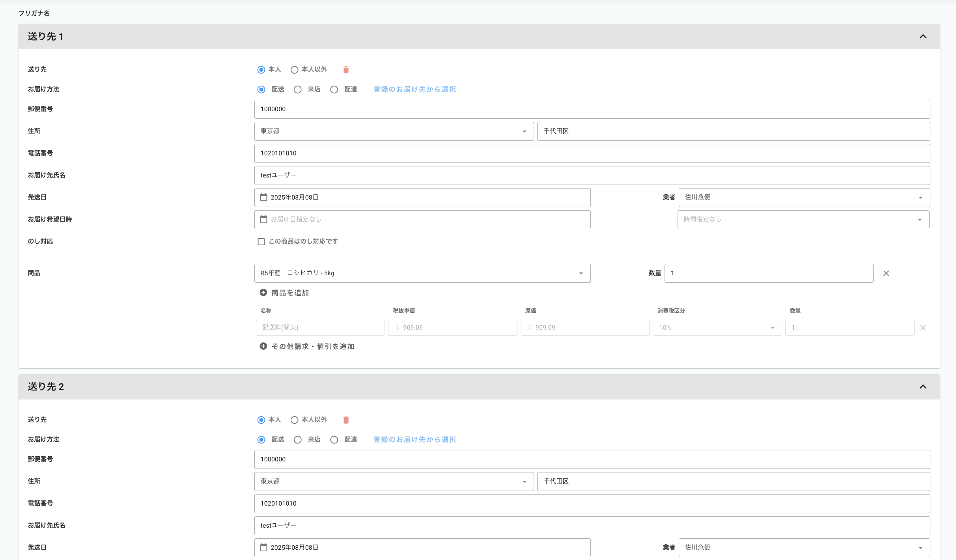Click 発送日 date field in 送り先 1

click(422, 198)
